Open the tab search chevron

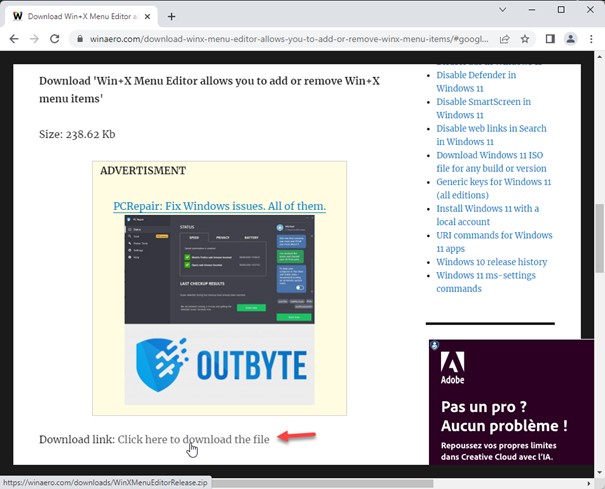pyautogui.click(x=502, y=10)
